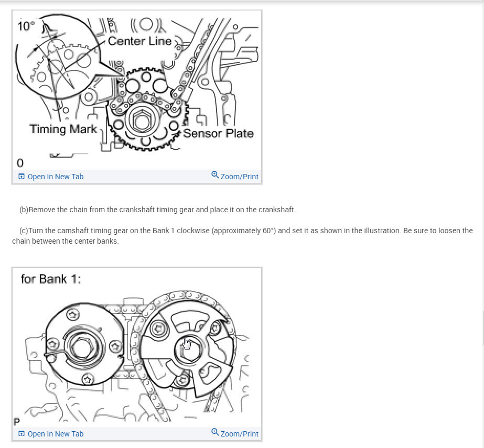Zoom/Print the Bank 1 camshaft gear illustration
Viewport: 484px width, 448px height.
point(235,433)
